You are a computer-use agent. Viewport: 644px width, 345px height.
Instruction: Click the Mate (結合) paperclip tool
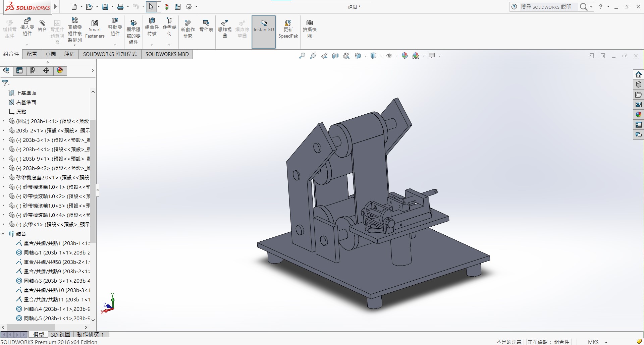(x=42, y=25)
